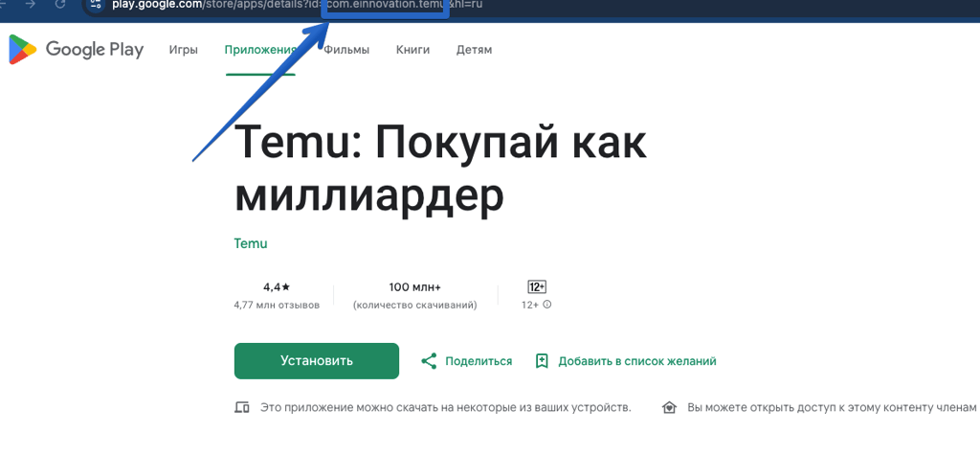Open the Приложения tab
The image size is (980, 455).
(260, 50)
